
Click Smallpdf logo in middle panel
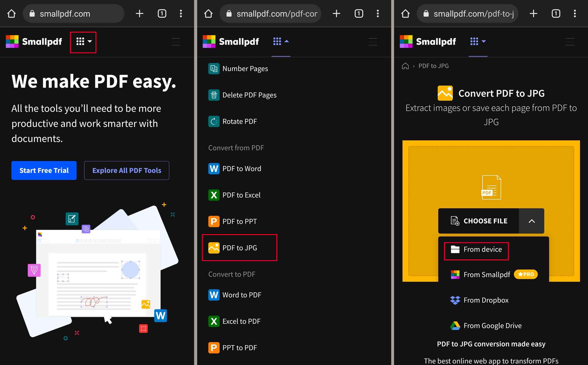[x=231, y=41]
